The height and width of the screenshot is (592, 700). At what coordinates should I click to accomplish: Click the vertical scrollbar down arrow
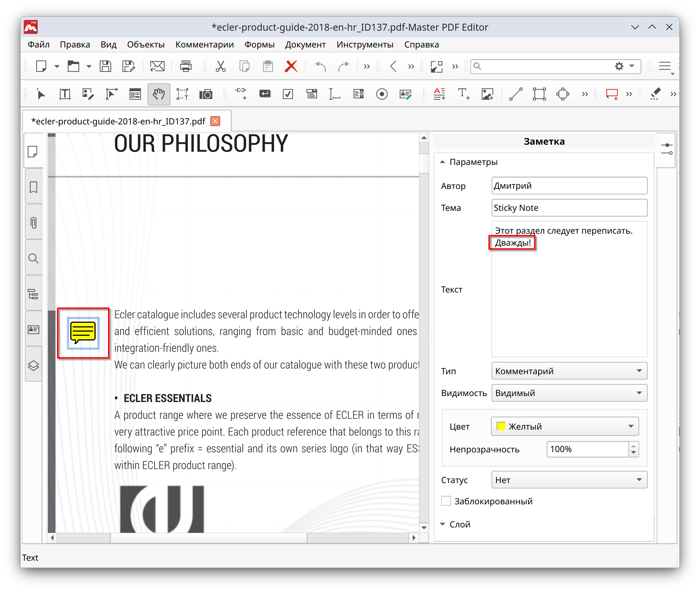click(x=424, y=527)
